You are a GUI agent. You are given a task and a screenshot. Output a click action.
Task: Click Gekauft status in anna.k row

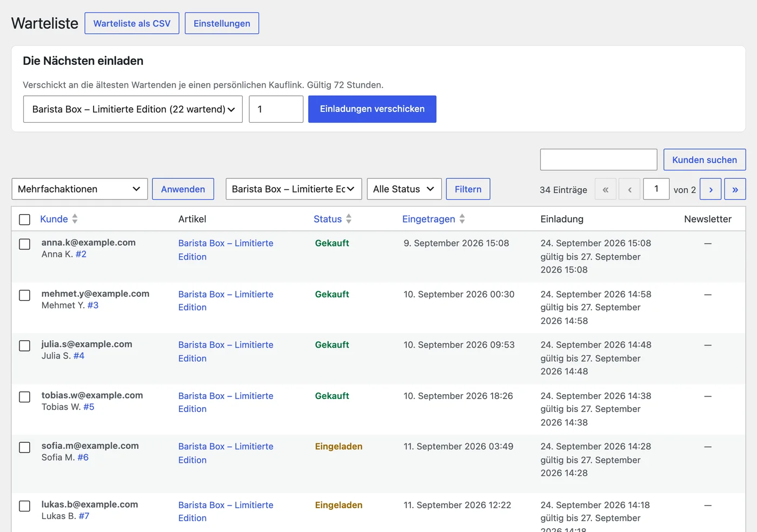click(x=332, y=243)
